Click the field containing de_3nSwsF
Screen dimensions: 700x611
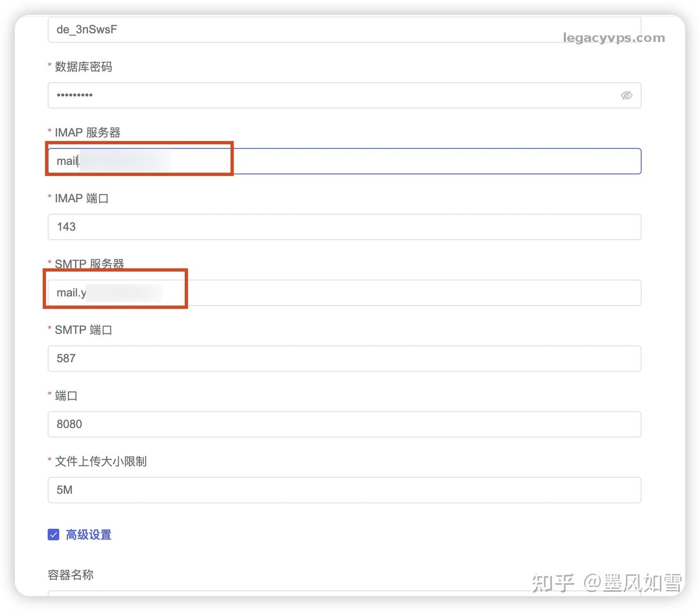344,29
